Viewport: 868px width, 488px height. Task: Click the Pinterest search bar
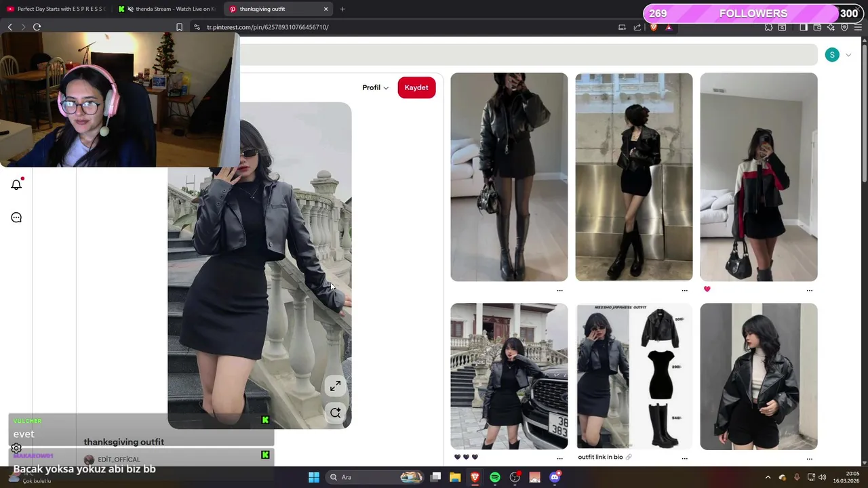tap(529, 55)
